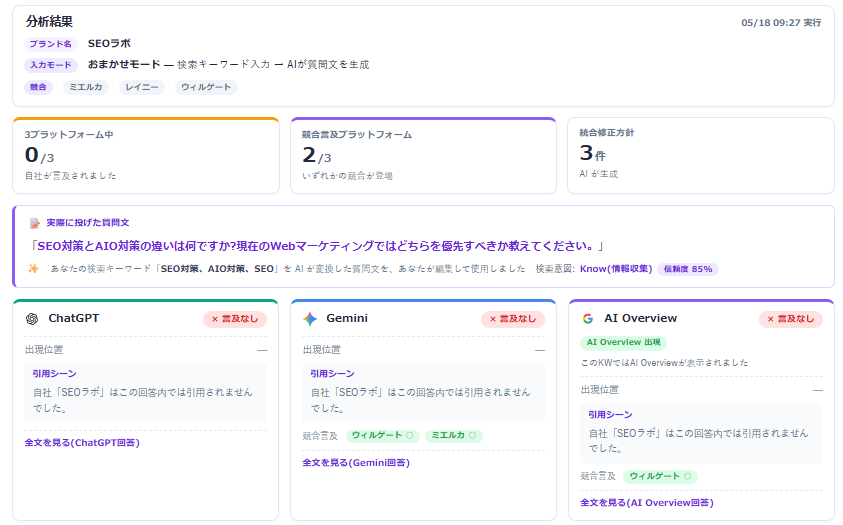Click the 競合 purple tag
Screen dimensions: 843x525
pyautogui.click(x=38, y=87)
